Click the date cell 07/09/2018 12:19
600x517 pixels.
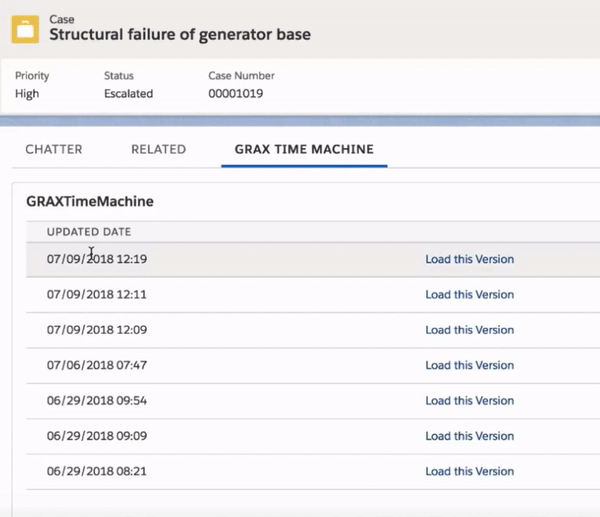click(97, 259)
